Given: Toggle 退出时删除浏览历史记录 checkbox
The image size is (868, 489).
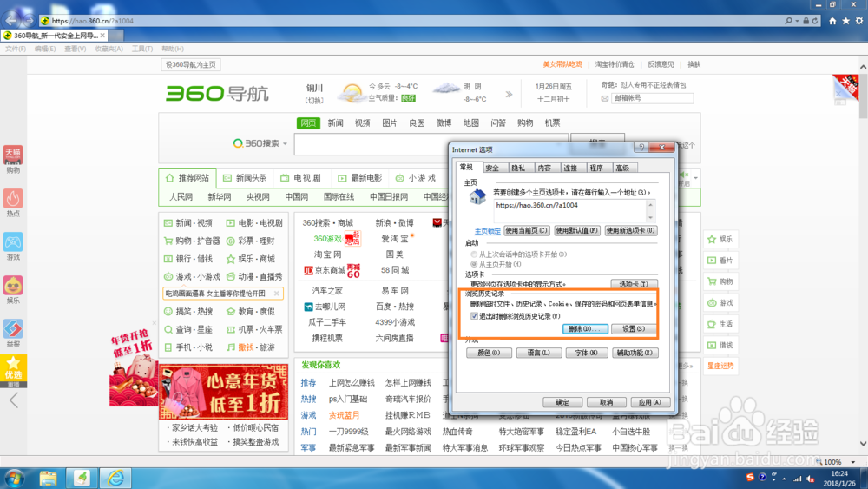Looking at the screenshot, I should pos(475,316).
